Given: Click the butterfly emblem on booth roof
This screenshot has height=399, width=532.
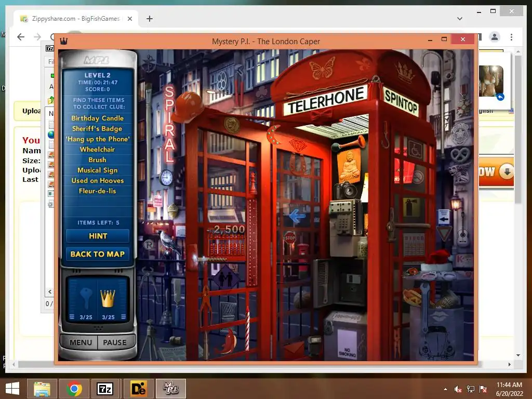Looking at the screenshot, I should (x=322, y=68).
